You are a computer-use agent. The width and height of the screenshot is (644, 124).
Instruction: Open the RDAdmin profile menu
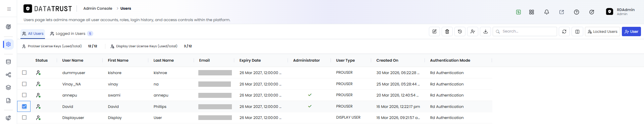(x=621, y=12)
